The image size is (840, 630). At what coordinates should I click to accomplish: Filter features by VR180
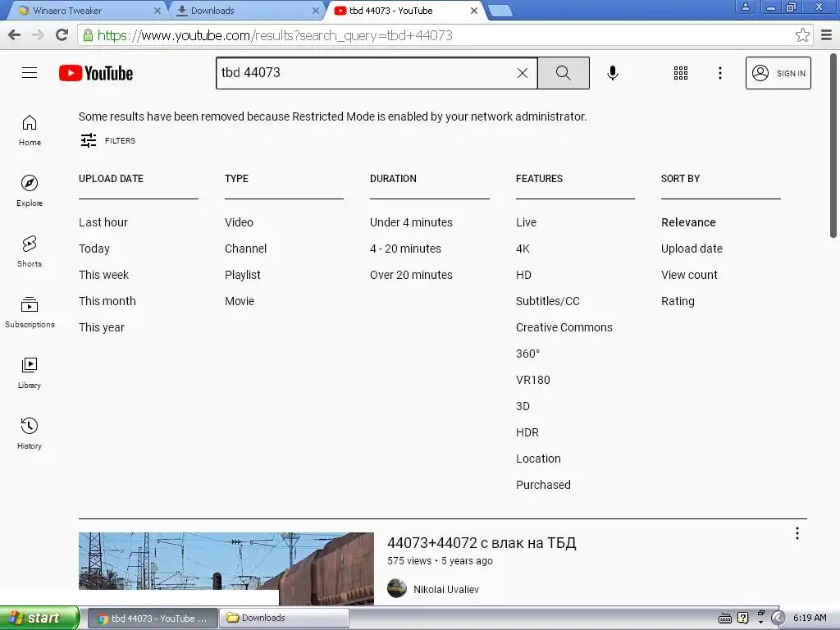(533, 380)
